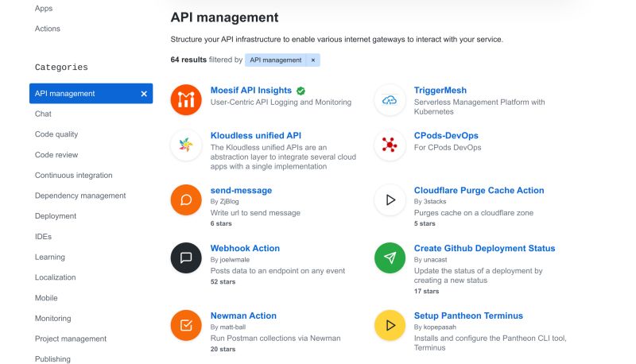
Task: Open the Moesif API Insights listing
Action: (x=250, y=91)
